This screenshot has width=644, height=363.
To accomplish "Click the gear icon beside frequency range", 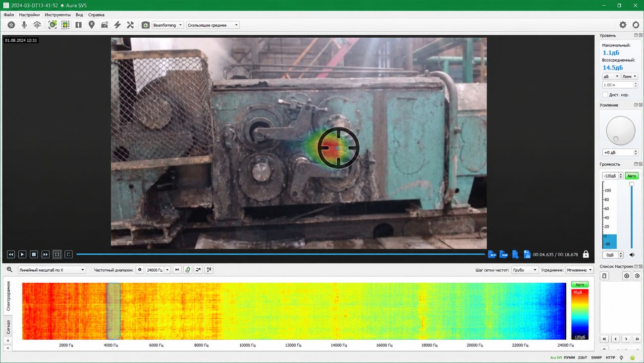I will pos(140,270).
